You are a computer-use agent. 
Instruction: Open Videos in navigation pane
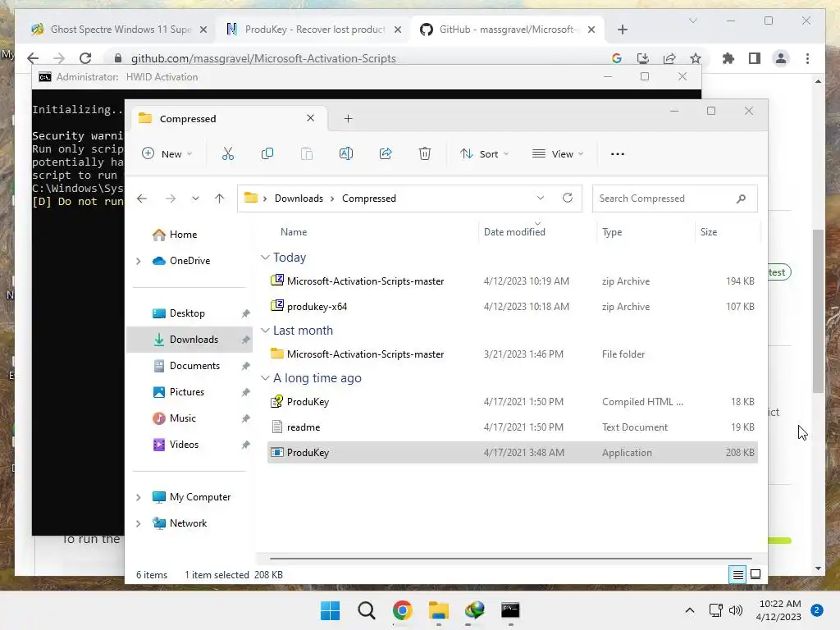coord(184,445)
